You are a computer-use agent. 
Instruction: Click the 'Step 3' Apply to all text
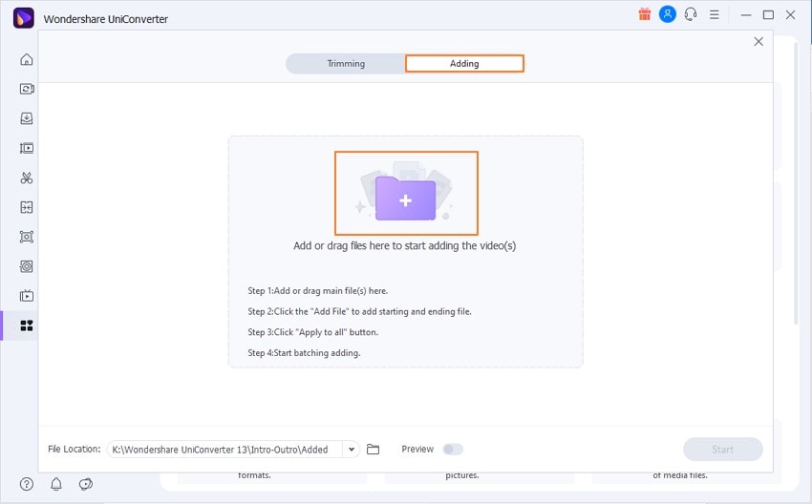click(x=312, y=332)
